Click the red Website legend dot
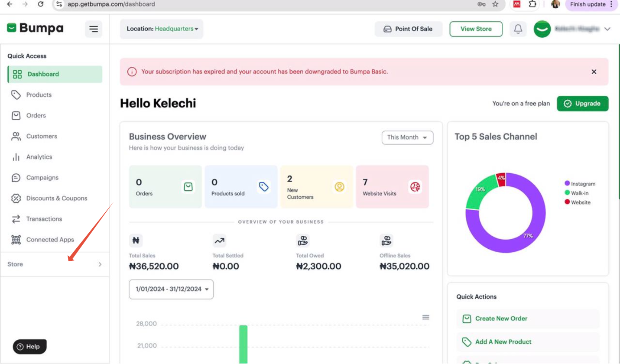620x364 pixels. 567,202
